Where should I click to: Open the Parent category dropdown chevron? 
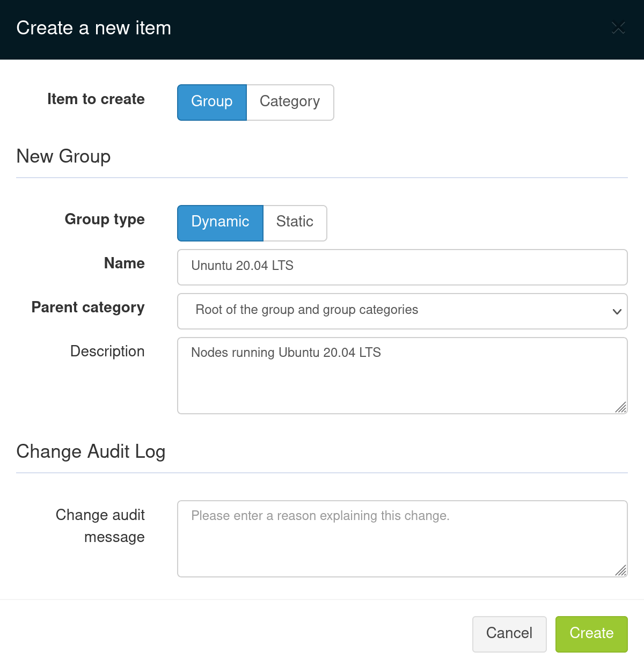tap(616, 311)
